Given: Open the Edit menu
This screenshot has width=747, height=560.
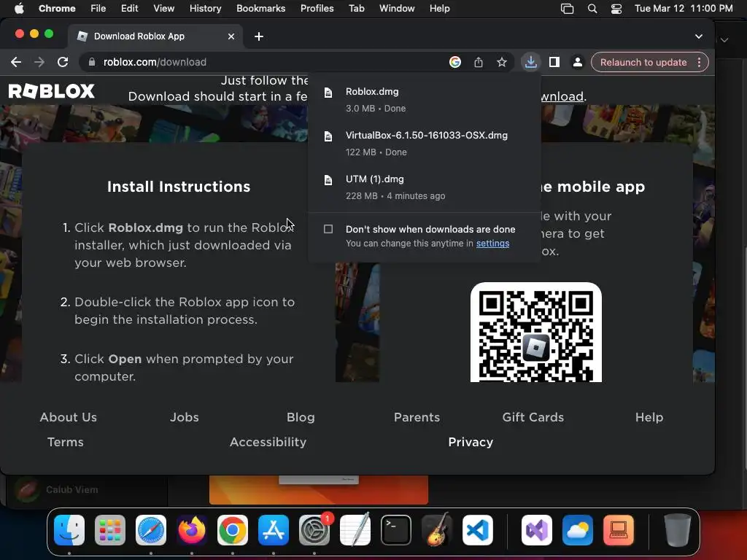Looking at the screenshot, I should (x=129, y=9).
